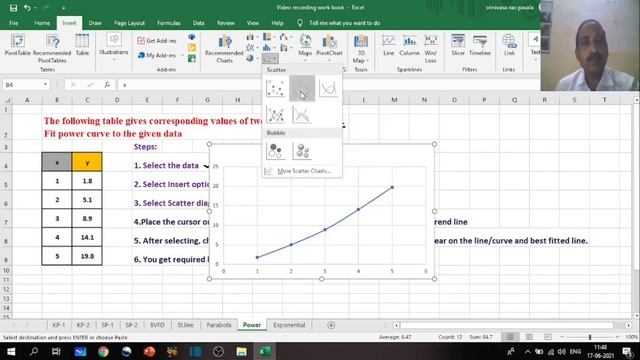Choose Scatter with Straight Lines and Markers

[x=275, y=115]
